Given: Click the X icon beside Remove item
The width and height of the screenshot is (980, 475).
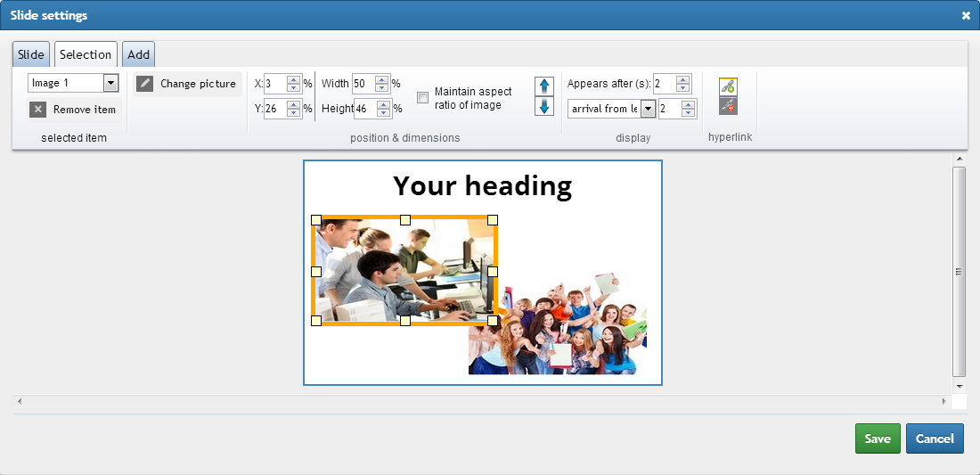Looking at the screenshot, I should click(38, 110).
